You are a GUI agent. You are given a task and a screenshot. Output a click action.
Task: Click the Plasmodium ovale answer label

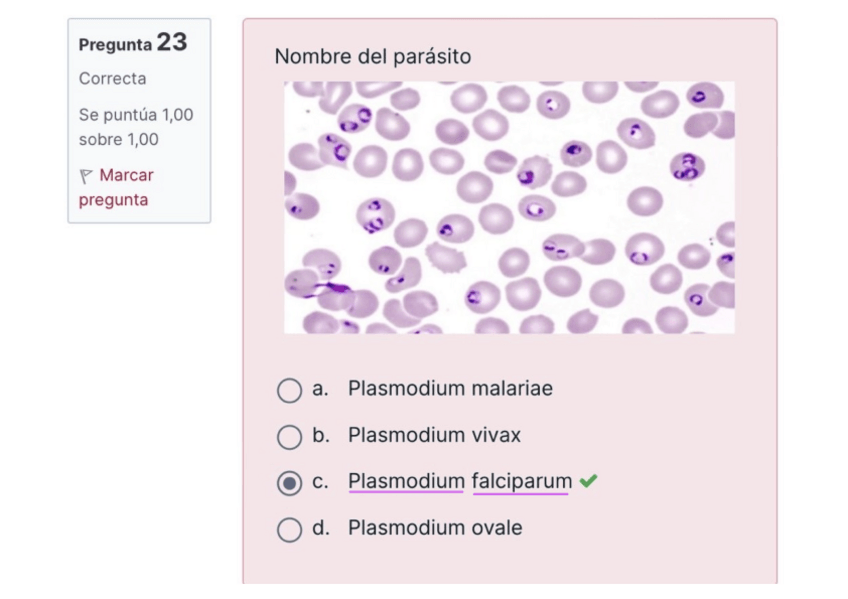(x=435, y=527)
